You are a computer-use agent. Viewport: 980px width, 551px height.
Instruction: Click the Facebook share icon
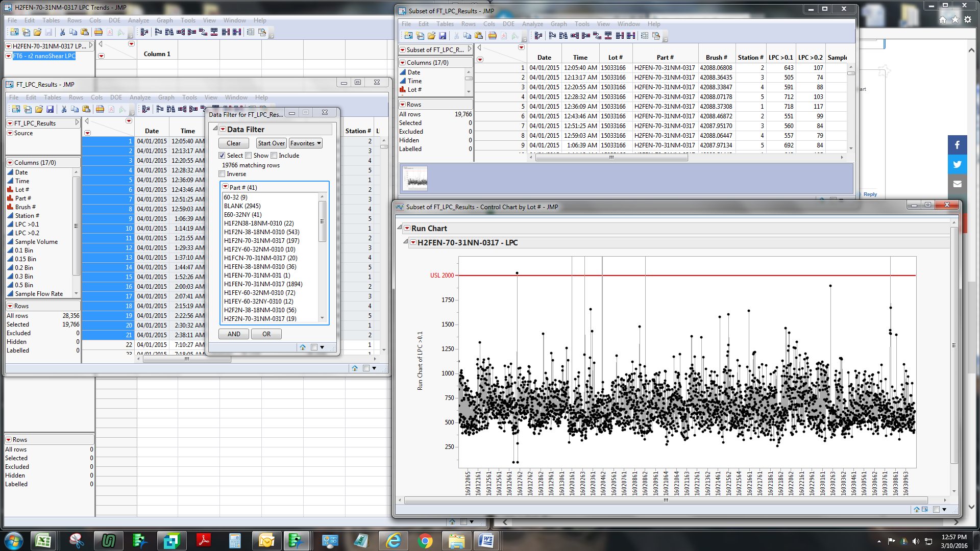957,145
